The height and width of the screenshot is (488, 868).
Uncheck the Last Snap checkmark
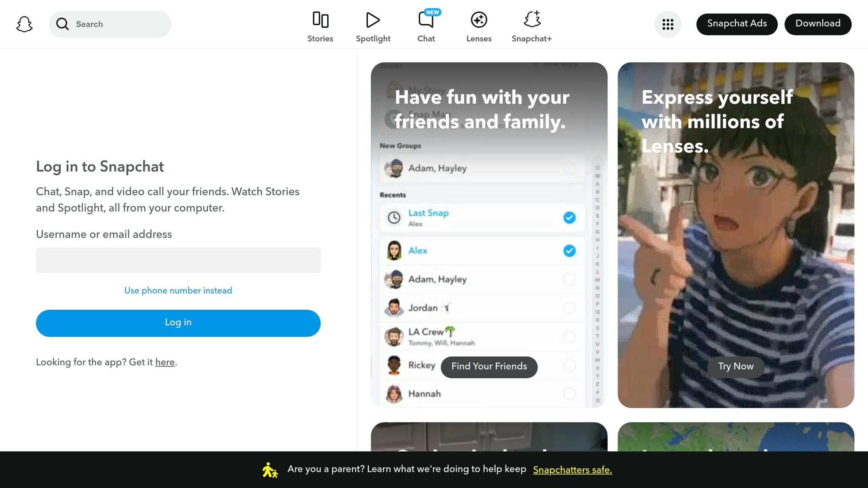click(x=569, y=218)
